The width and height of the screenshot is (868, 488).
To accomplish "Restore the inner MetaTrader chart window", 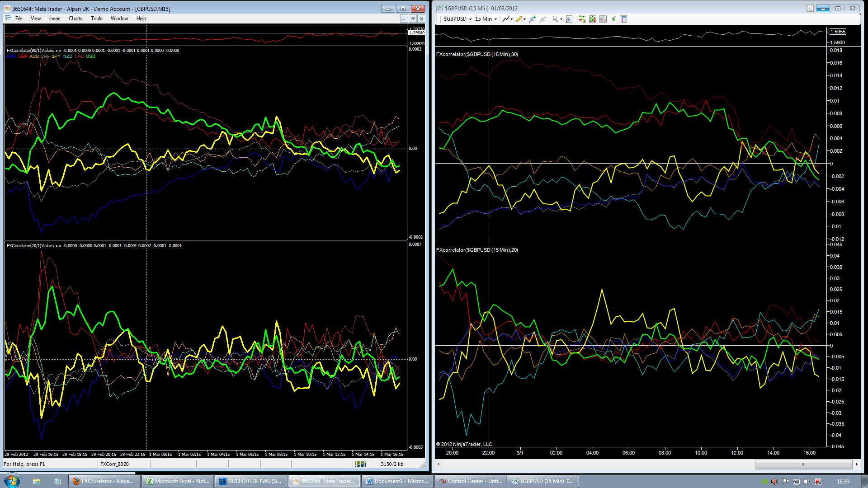I will coord(412,19).
